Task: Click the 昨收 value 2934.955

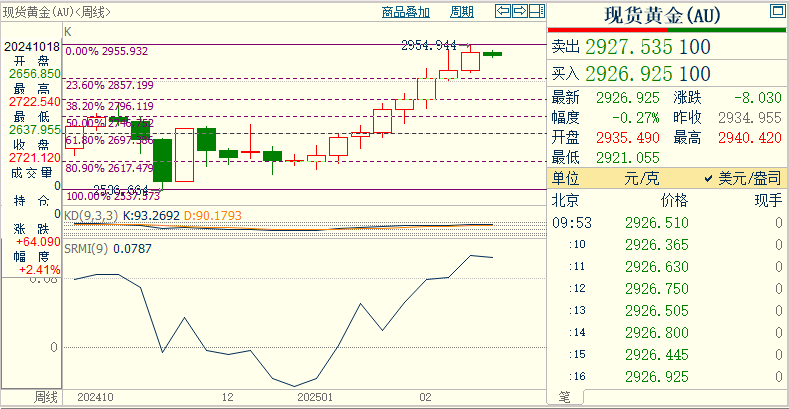Action: 750,118
